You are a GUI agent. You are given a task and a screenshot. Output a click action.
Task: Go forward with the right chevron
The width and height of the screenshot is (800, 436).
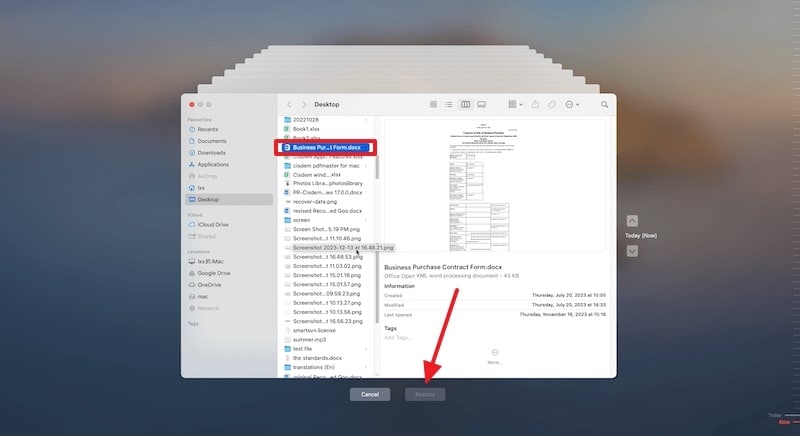(x=304, y=105)
